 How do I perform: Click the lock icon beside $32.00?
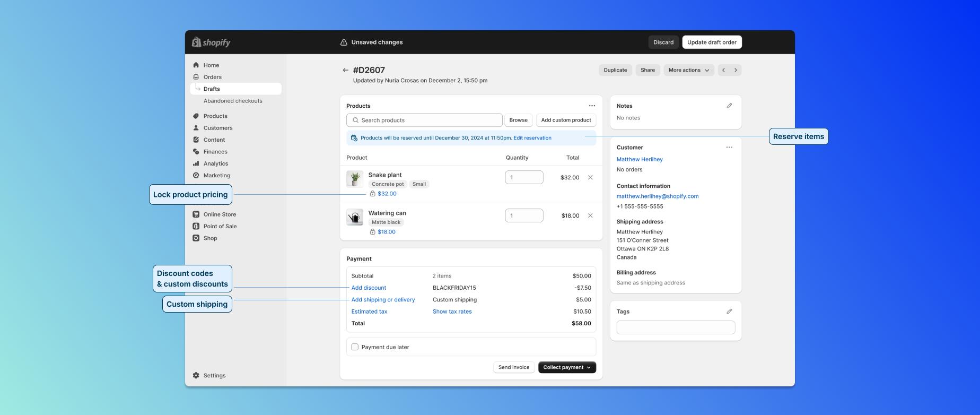coord(372,194)
